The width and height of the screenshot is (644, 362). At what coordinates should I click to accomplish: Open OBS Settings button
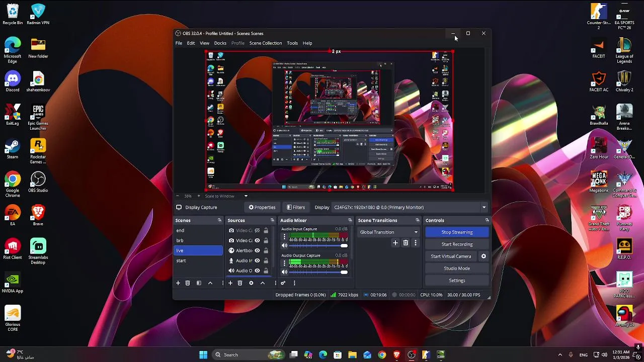tap(457, 281)
